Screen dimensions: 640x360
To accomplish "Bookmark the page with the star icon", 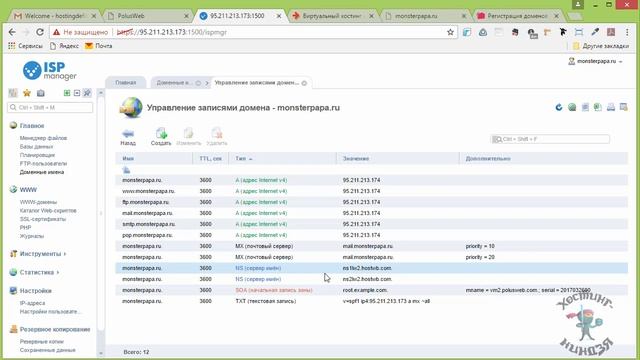I will (x=450, y=32).
